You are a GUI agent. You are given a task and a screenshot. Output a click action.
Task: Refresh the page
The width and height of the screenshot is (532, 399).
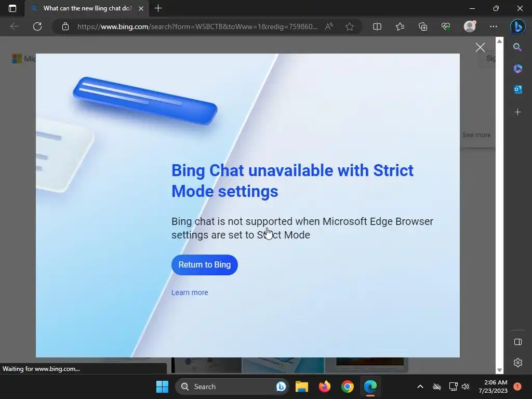(x=37, y=26)
